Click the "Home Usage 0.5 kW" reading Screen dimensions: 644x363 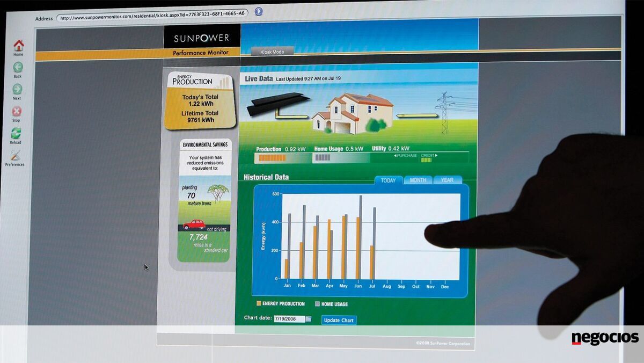(338, 149)
